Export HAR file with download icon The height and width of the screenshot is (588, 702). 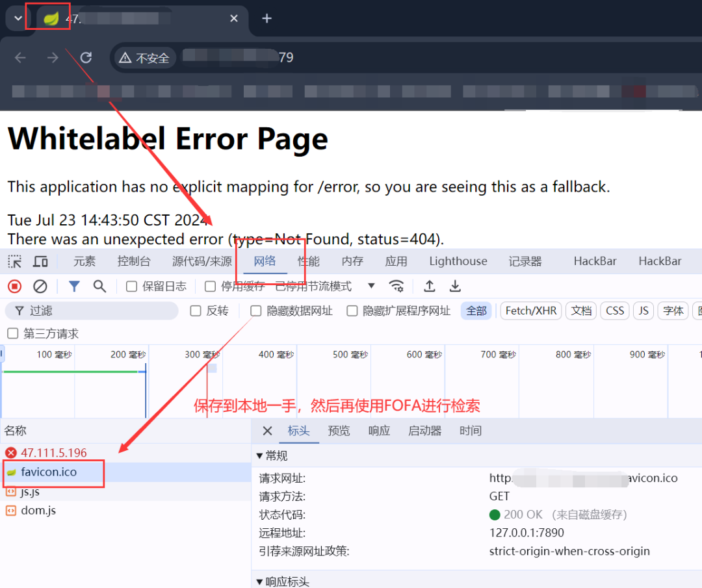coord(455,287)
